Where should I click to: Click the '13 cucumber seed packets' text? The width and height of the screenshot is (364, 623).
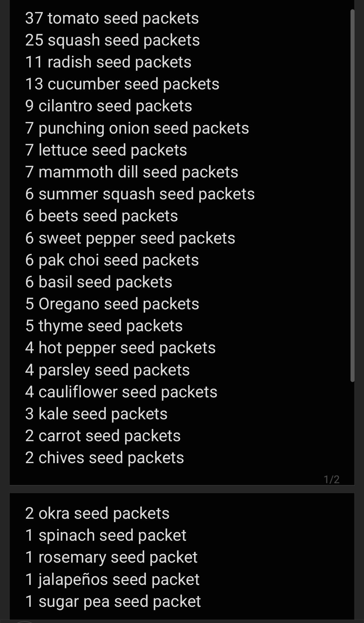click(x=122, y=84)
